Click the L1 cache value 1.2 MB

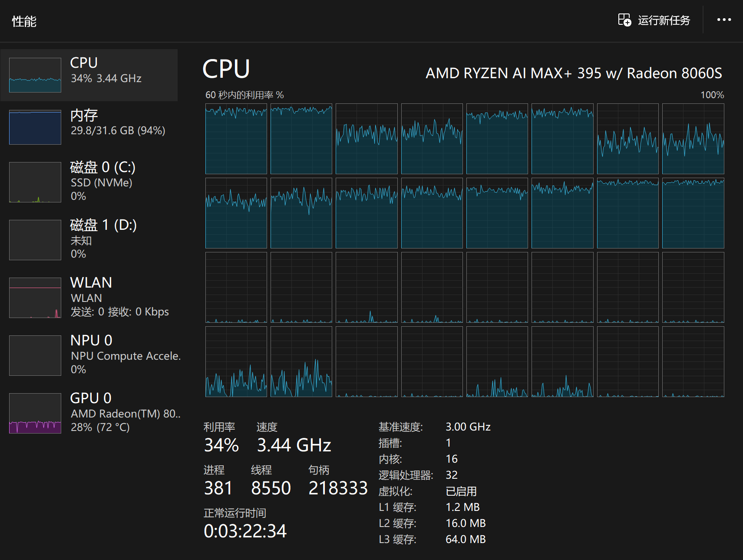click(x=462, y=507)
